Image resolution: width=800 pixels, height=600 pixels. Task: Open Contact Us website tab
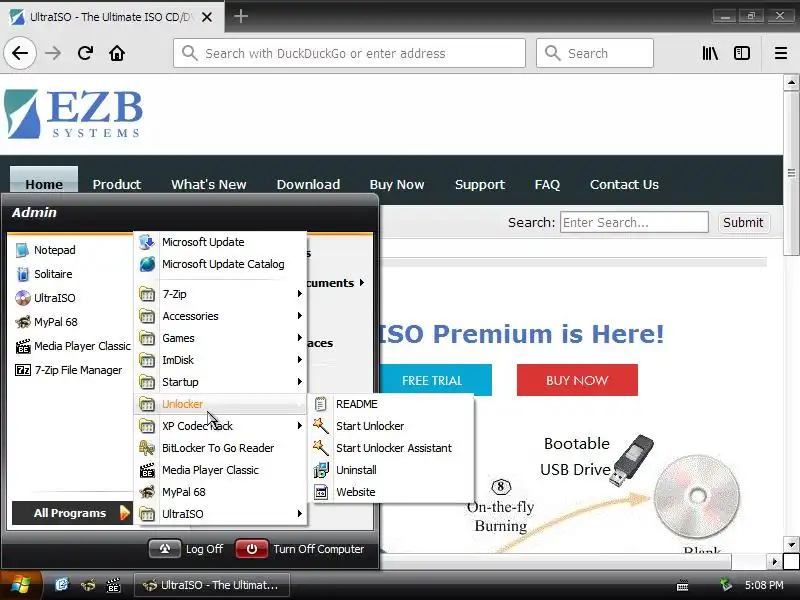pos(624,184)
